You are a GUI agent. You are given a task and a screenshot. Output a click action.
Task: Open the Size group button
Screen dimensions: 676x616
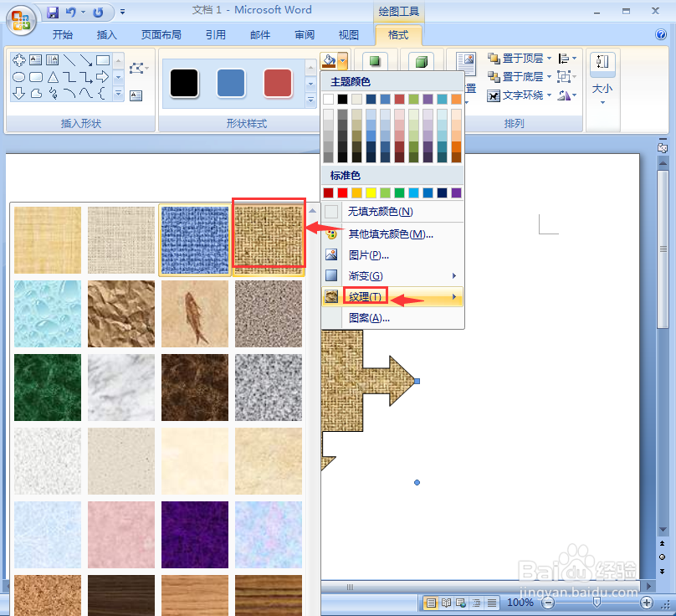[x=602, y=80]
